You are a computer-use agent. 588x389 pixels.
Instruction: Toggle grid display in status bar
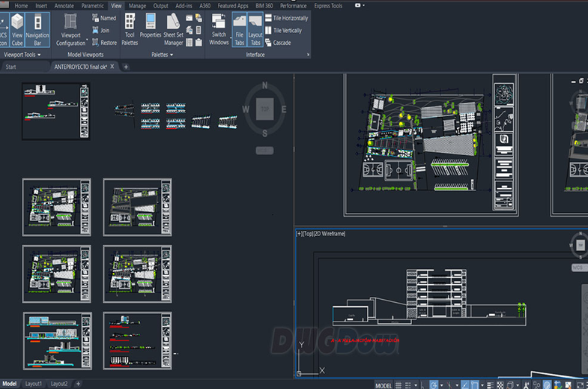[398, 385]
